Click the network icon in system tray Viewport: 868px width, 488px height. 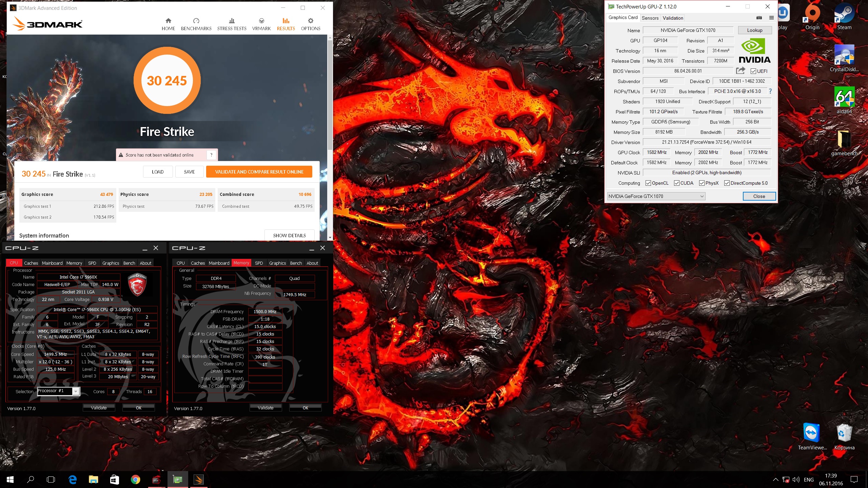pos(786,480)
